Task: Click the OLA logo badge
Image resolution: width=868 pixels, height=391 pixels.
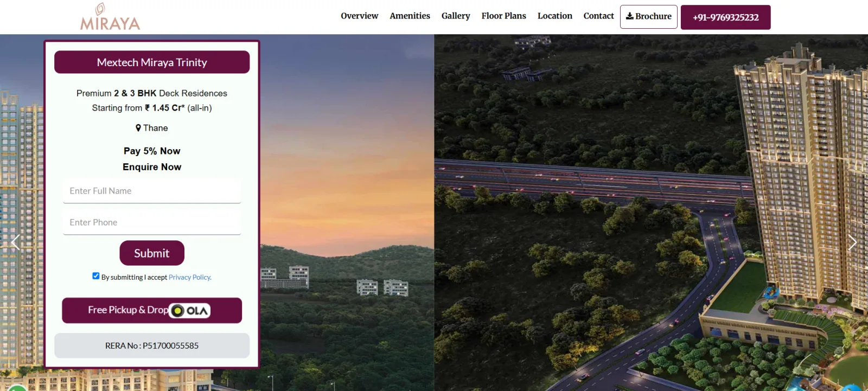Action: 189,311
